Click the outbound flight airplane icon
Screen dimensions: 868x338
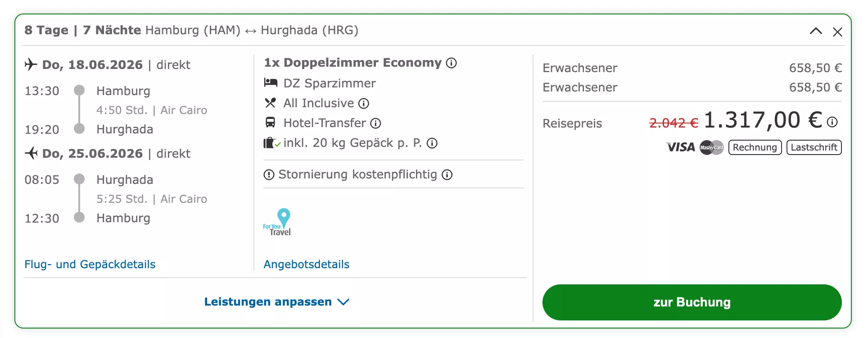pos(31,64)
